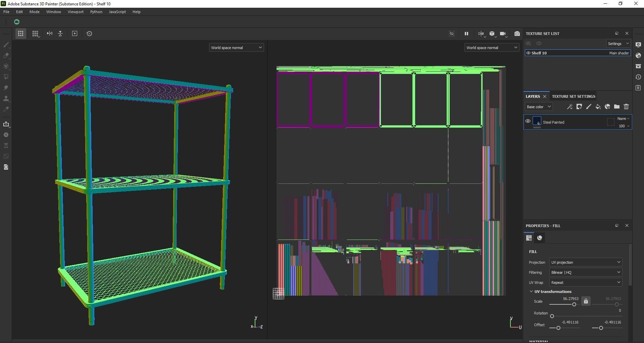Viewport: 644px width, 343px height.
Task: Toggle visibility of the Steel Painted layer
Action: pos(528,122)
